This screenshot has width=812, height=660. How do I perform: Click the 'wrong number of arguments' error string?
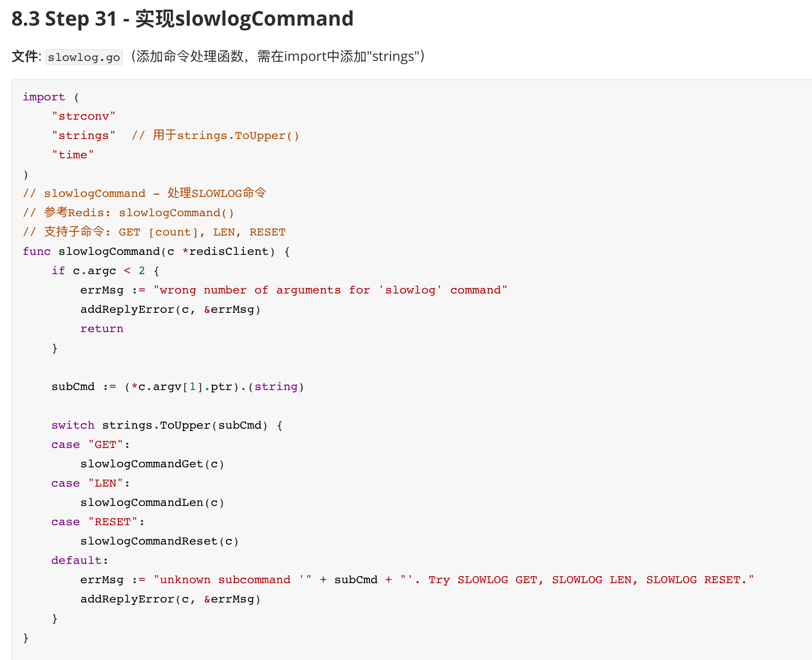(330, 290)
